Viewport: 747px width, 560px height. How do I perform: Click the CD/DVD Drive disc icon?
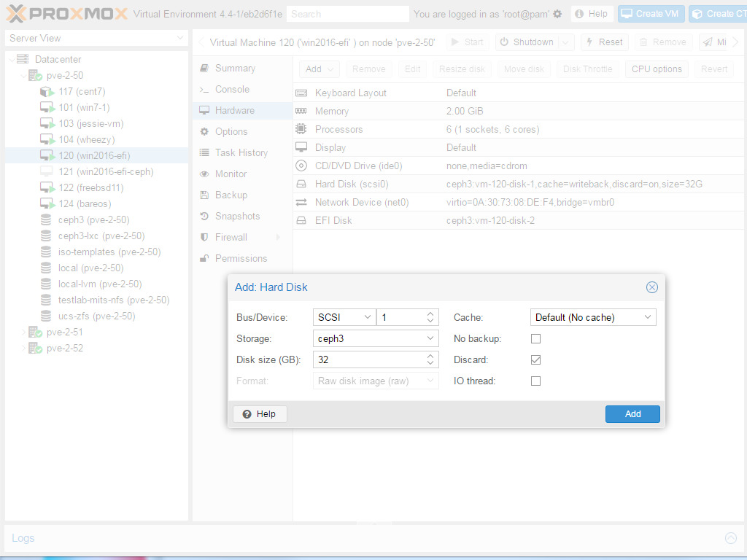pos(301,166)
